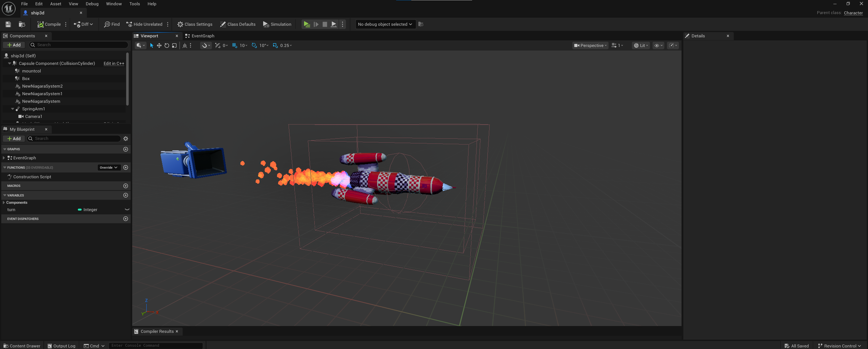The height and width of the screenshot is (349, 868).
Task: Click the Compile button
Action: pos(49,24)
